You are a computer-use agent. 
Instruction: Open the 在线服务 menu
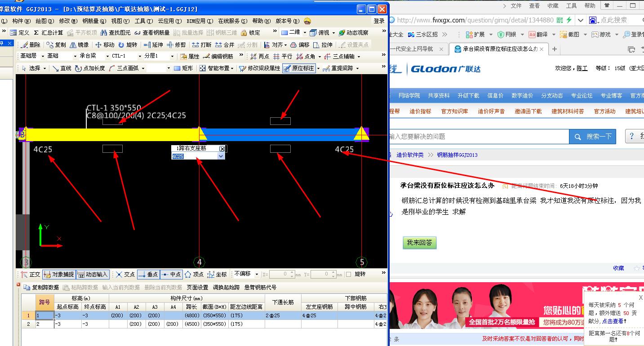[x=233, y=21]
